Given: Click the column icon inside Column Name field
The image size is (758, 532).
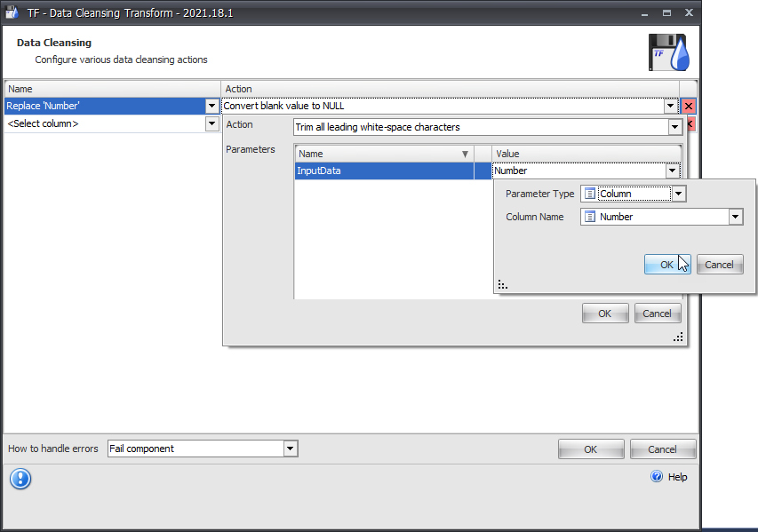Looking at the screenshot, I should [590, 216].
